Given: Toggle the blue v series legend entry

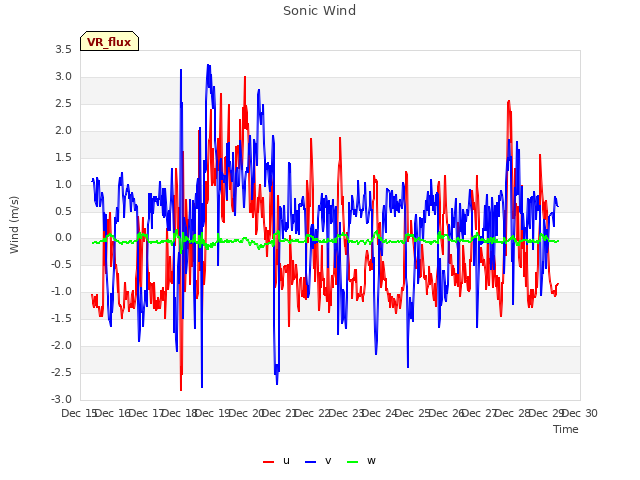Looking at the screenshot, I should [318, 461].
